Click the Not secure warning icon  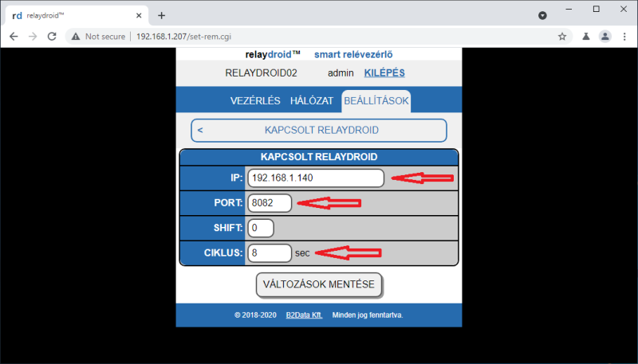pyautogui.click(x=76, y=37)
